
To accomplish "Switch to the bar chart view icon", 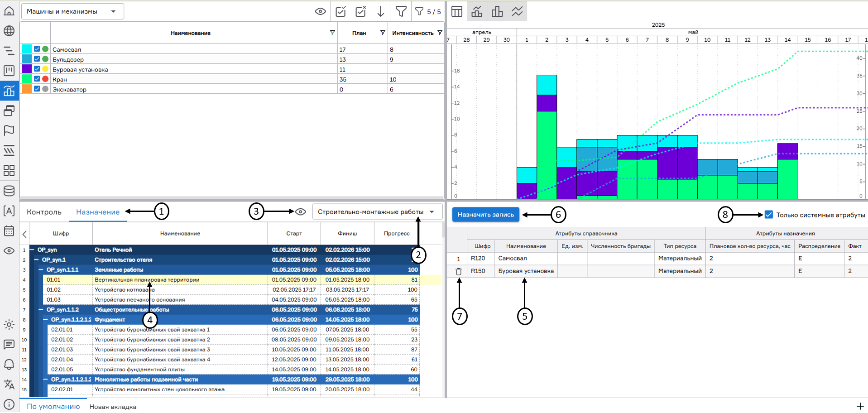I will tap(497, 11).
